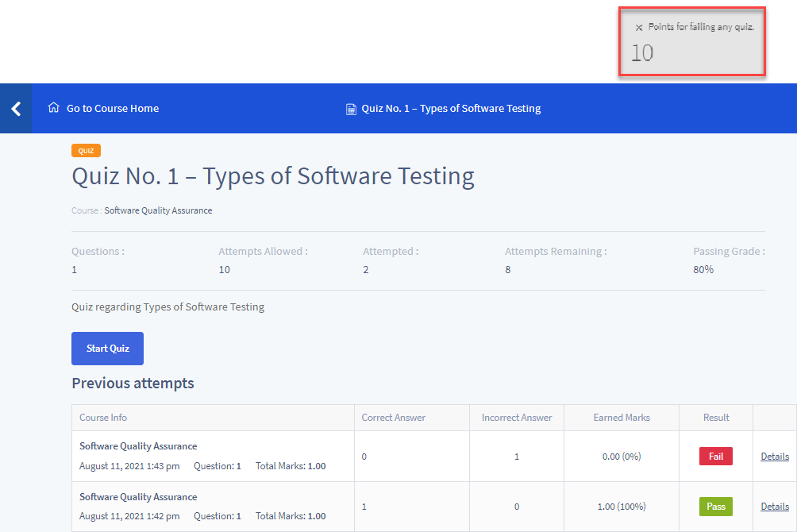Click the green Pass result badge

pyautogui.click(x=715, y=507)
